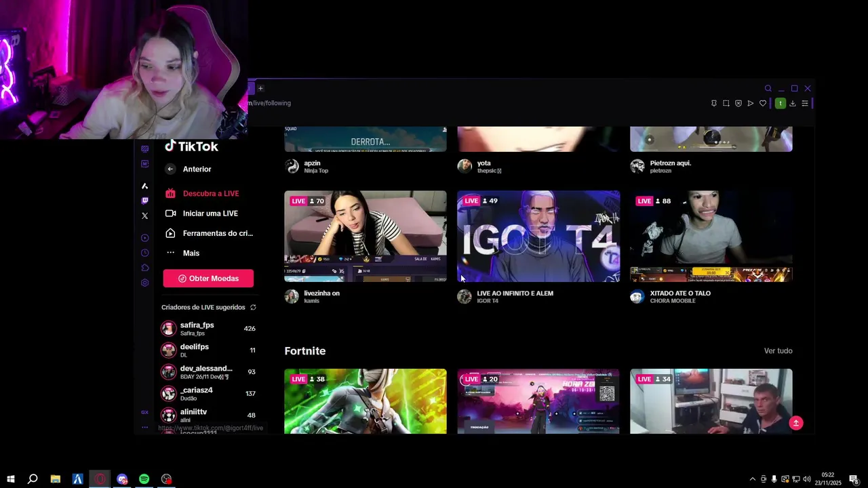
Task: Click the scroll-to-top red arrow button
Action: click(796, 423)
